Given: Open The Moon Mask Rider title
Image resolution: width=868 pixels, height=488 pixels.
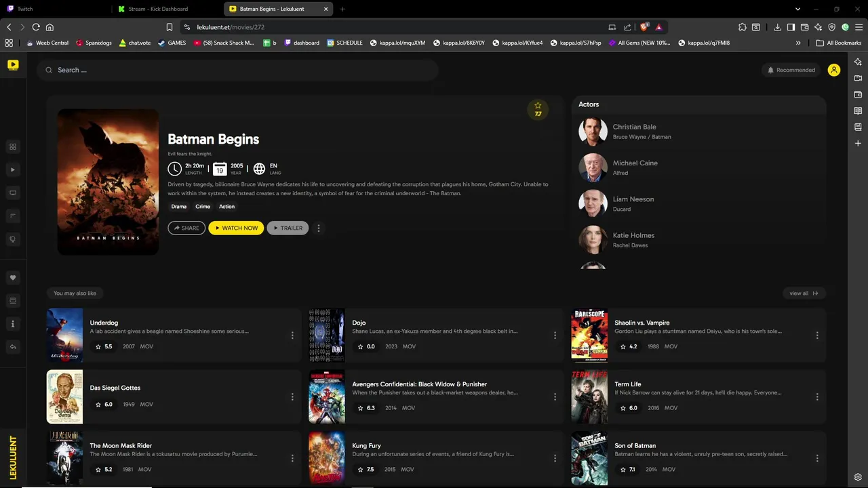Looking at the screenshot, I should pyautogui.click(x=121, y=446).
